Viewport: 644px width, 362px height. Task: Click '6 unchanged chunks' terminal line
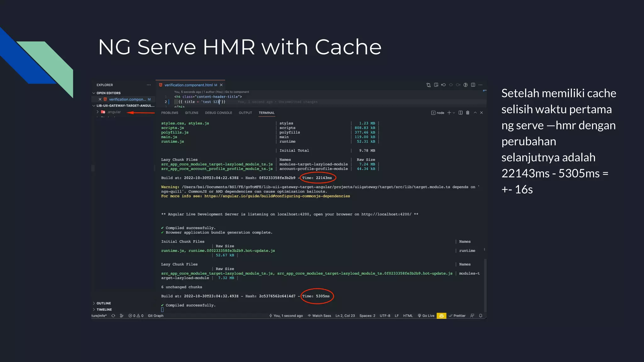click(x=181, y=287)
